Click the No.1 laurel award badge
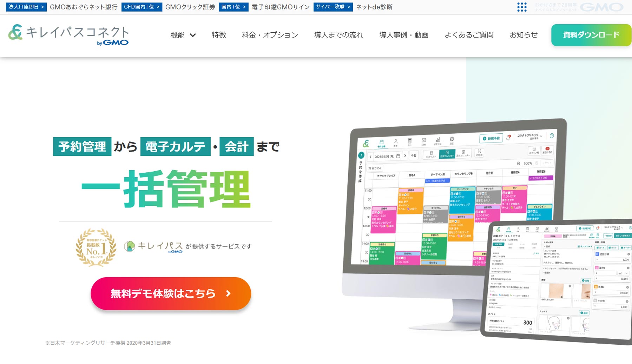 click(x=96, y=247)
